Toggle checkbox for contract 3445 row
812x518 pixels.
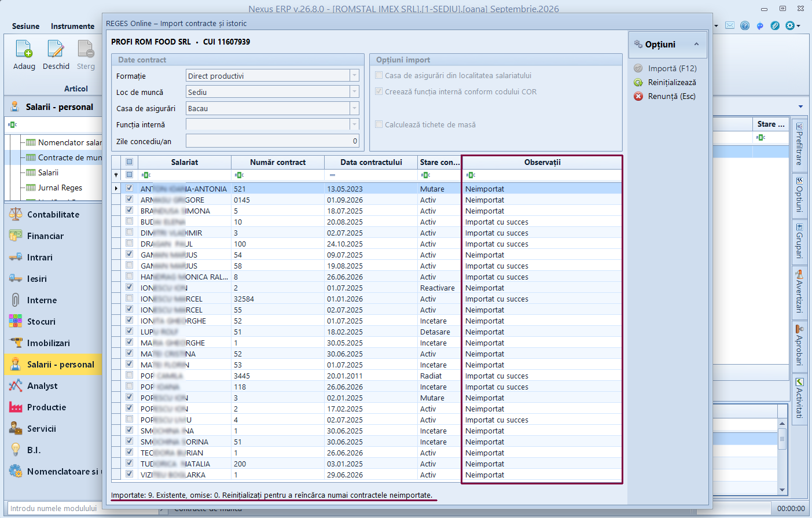pos(130,375)
